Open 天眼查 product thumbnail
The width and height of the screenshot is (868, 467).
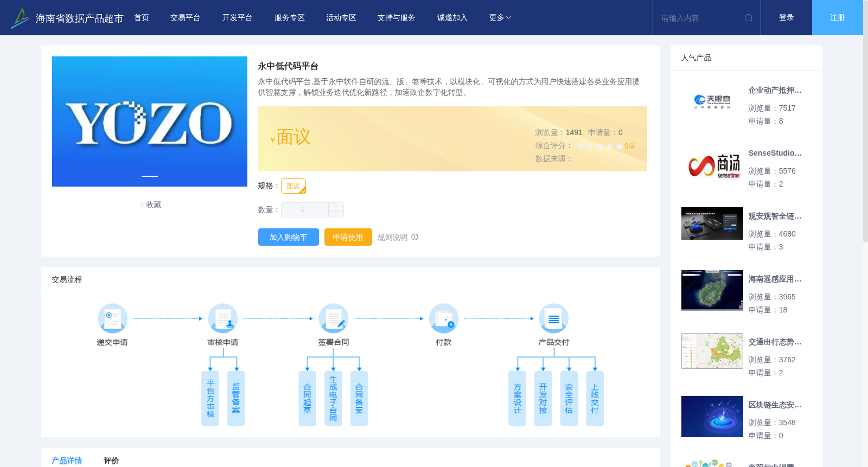pos(712,102)
